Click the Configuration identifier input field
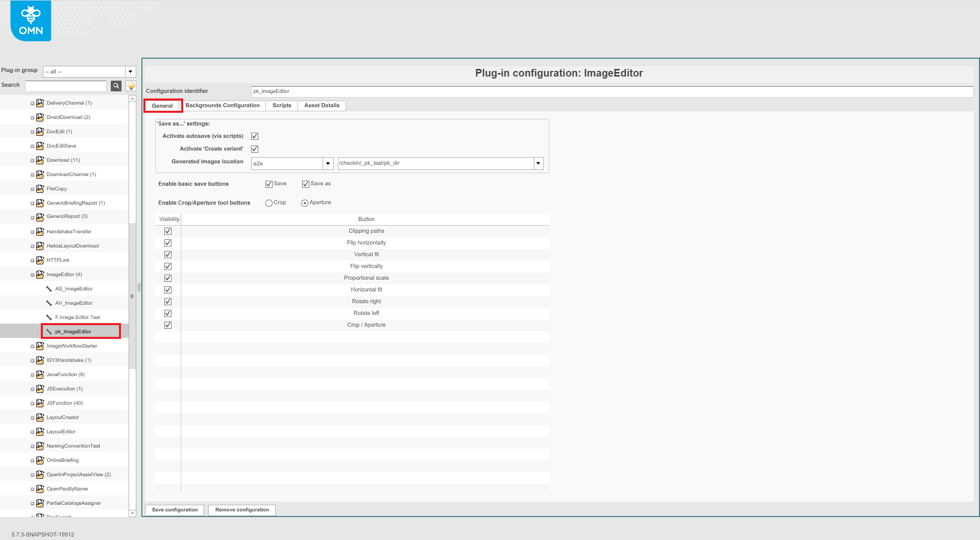 pyautogui.click(x=408, y=91)
